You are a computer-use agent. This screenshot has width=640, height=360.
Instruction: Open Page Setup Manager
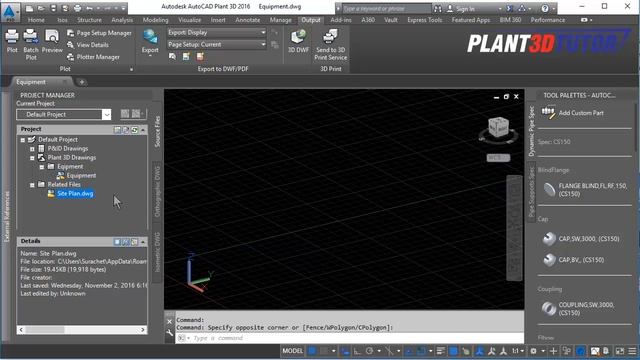click(99, 33)
